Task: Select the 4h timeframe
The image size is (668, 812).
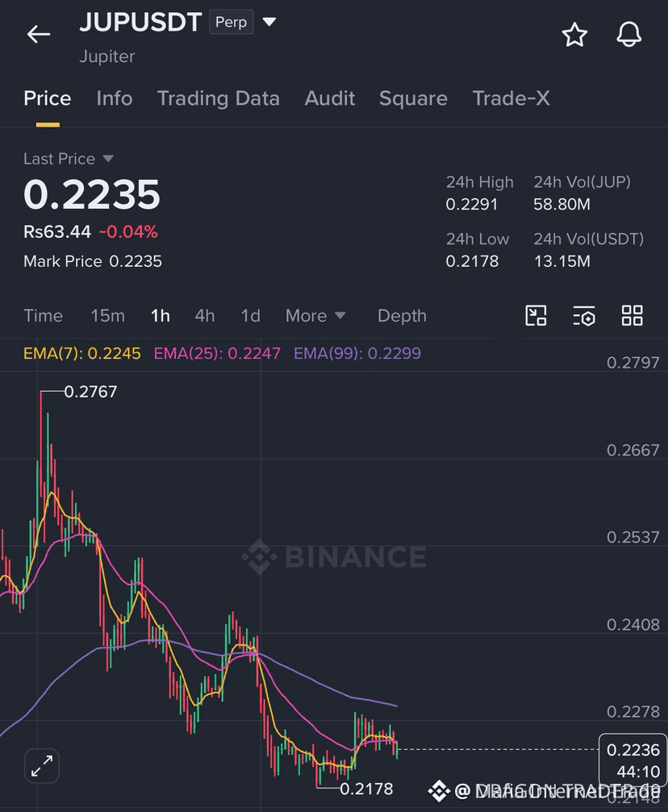Action: 205,316
